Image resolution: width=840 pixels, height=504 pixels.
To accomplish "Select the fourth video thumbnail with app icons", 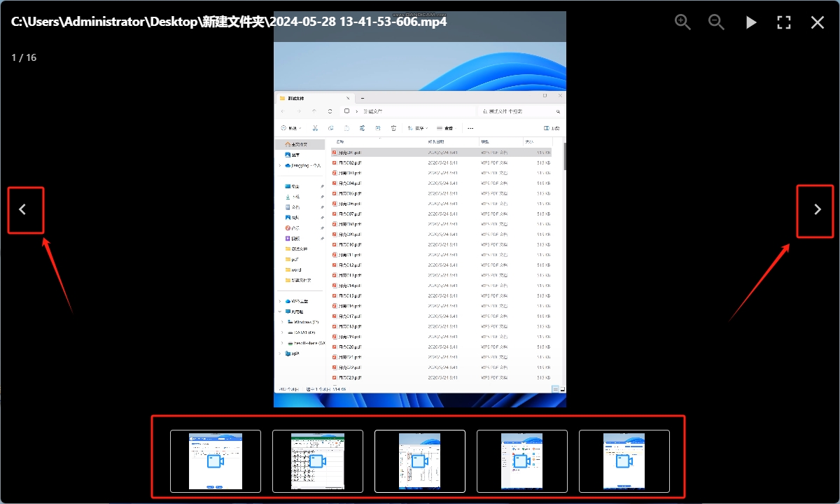I will point(522,461).
